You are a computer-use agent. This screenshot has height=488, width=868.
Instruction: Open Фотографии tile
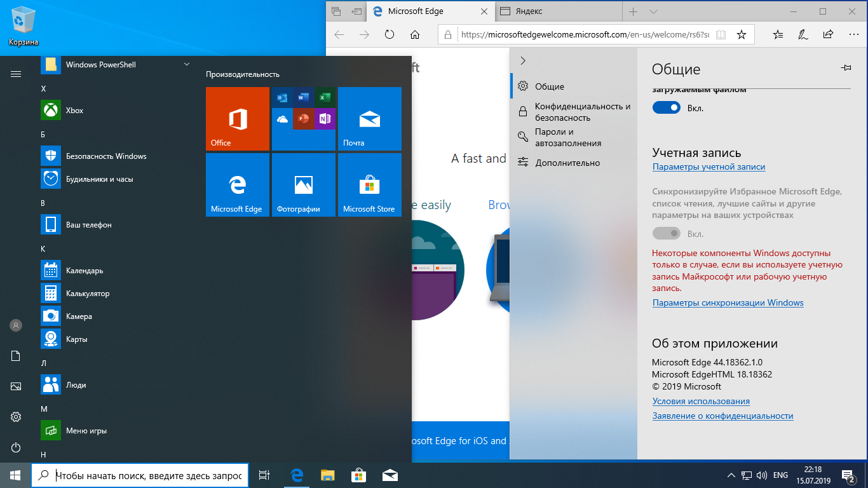tap(304, 185)
